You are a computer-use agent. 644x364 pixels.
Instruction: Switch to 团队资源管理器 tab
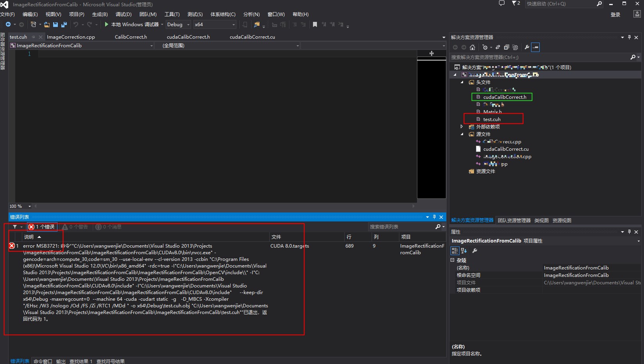[514, 220]
